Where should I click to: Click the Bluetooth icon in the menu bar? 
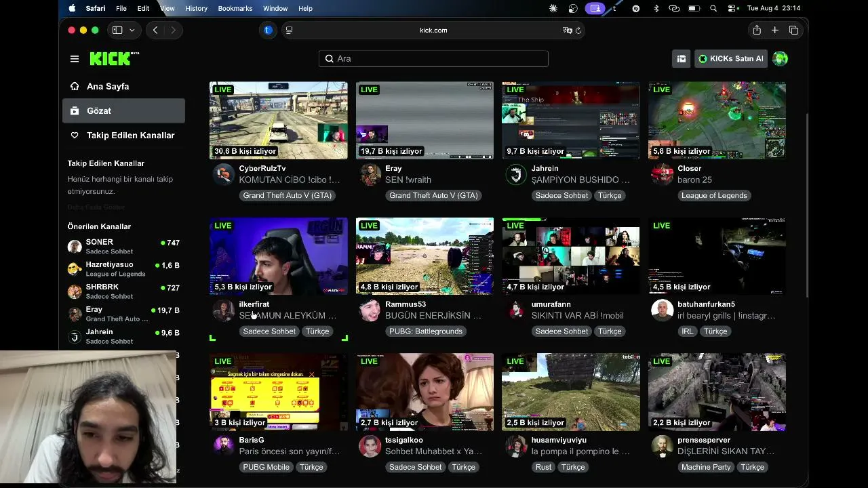(656, 8)
